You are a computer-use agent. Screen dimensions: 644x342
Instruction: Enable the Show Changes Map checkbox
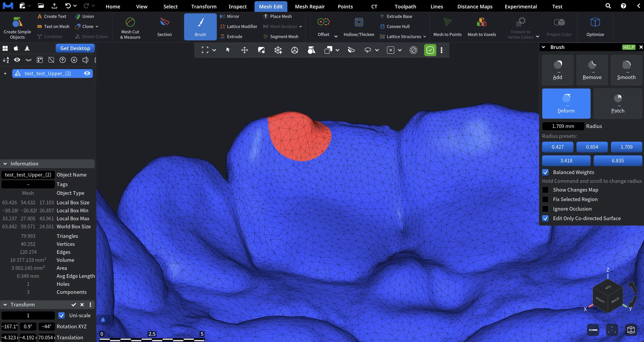(x=545, y=190)
